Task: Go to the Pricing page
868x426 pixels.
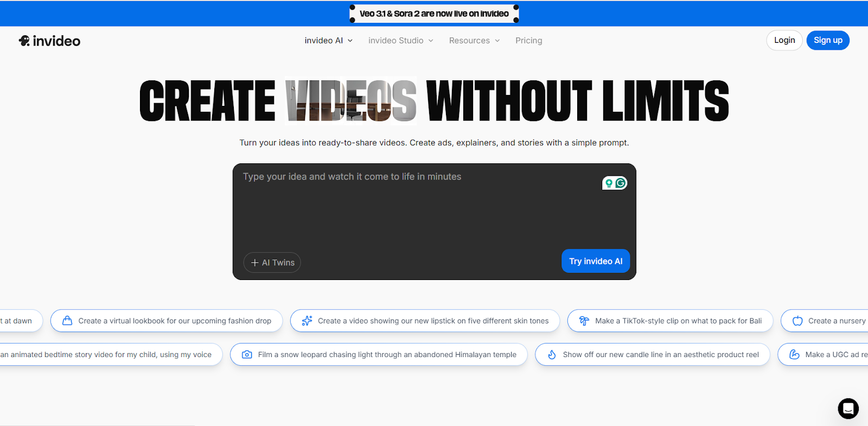Action: pos(529,41)
